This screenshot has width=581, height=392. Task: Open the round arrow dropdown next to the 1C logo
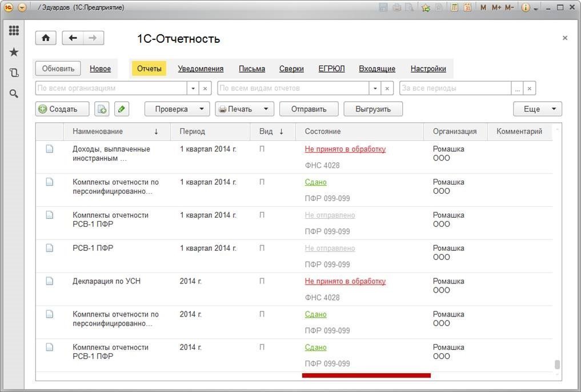point(22,7)
